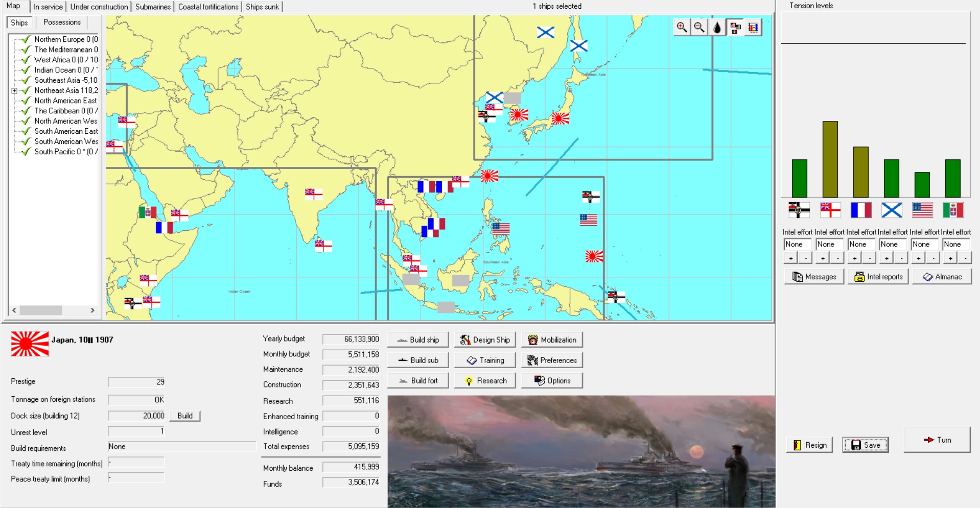The width and height of the screenshot is (980, 508).
Task: Click the British flag at Burma's coast
Action: [x=384, y=204]
